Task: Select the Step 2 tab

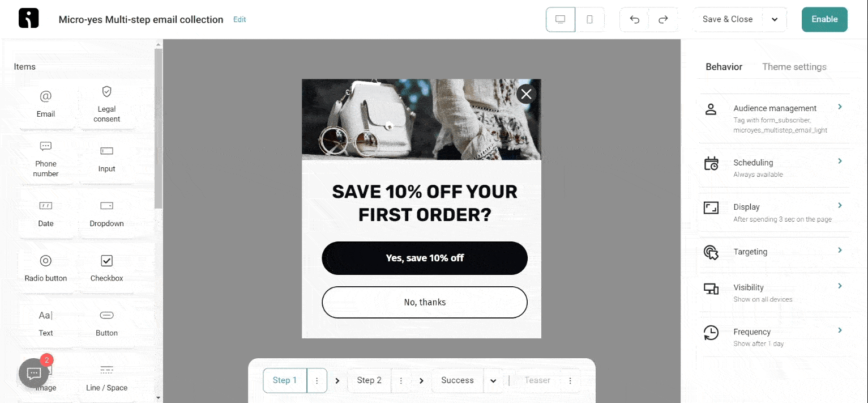Action: click(369, 380)
